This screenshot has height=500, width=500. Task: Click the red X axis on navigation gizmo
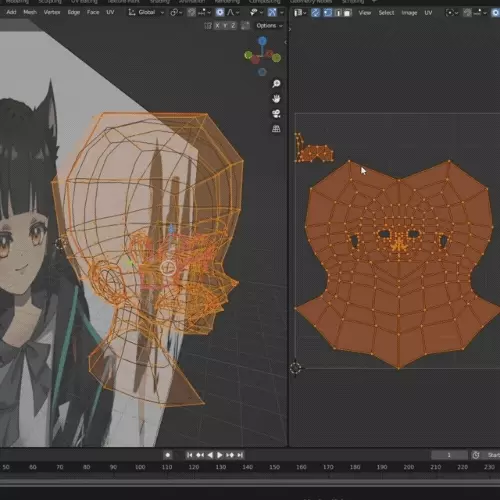click(x=256, y=60)
